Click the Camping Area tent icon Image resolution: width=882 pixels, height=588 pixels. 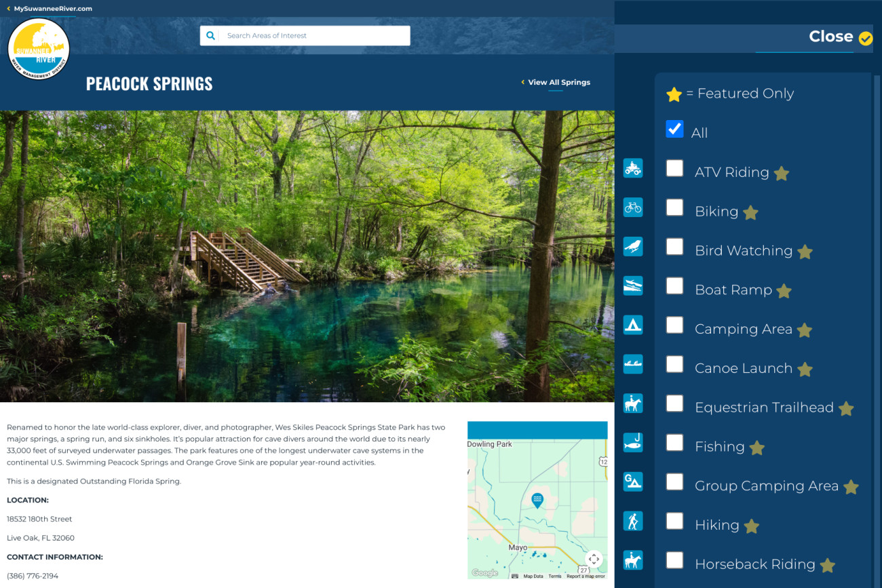(x=632, y=325)
